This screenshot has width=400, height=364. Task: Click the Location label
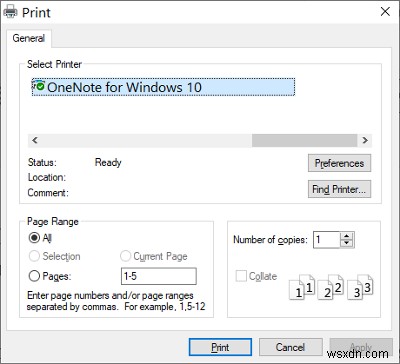pyautogui.click(x=47, y=177)
